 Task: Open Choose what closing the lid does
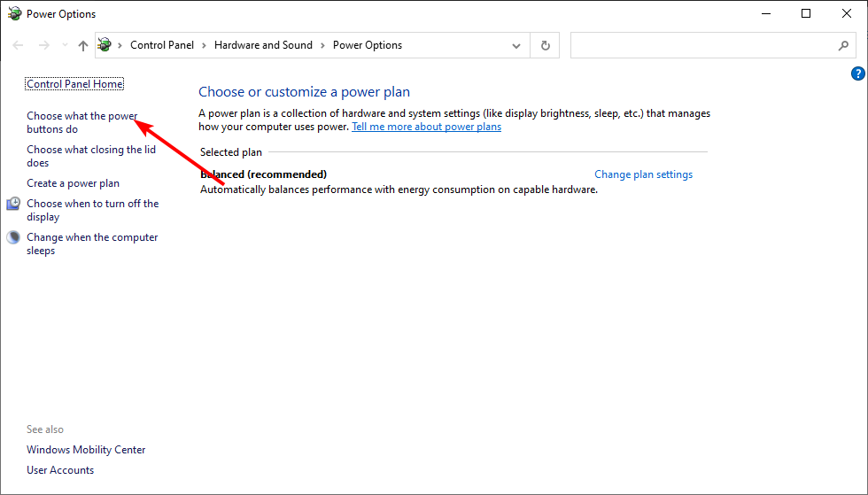pos(91,156)
